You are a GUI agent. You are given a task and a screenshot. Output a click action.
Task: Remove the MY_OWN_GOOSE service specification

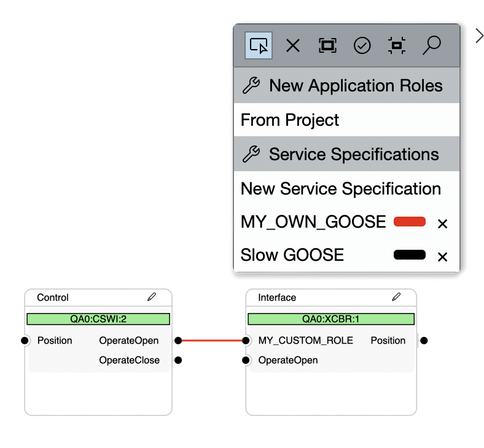point(442,223)
